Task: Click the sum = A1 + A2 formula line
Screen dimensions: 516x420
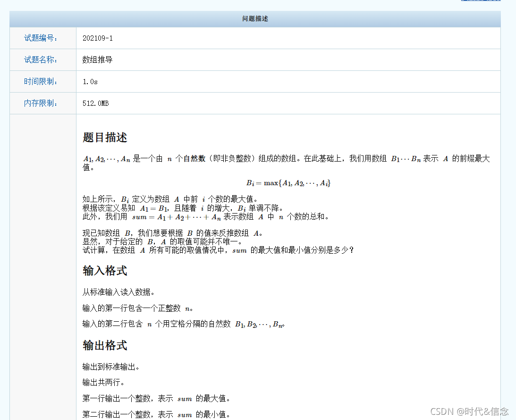Action: [x=206, y=217]
